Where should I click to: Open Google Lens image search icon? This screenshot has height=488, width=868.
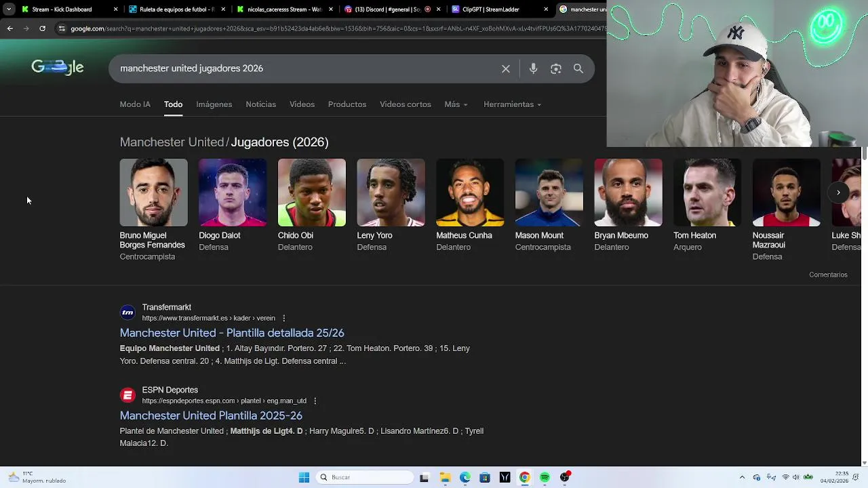tap(556, 68)
